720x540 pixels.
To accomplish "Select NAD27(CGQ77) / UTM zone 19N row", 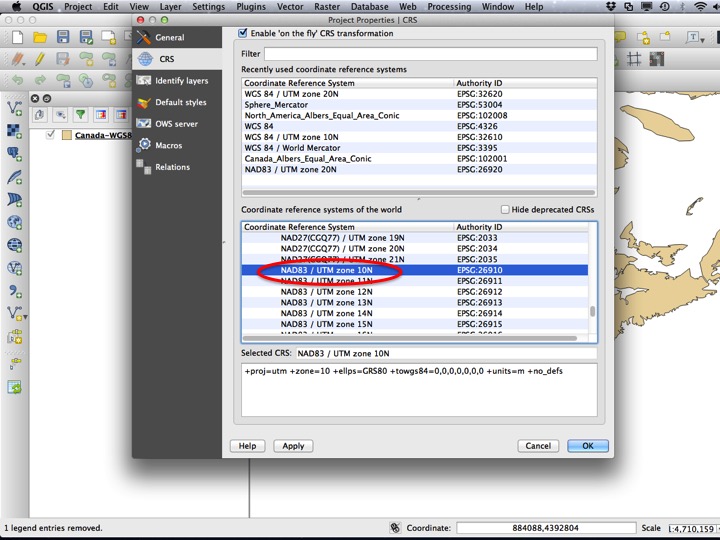I will (415, 237).
